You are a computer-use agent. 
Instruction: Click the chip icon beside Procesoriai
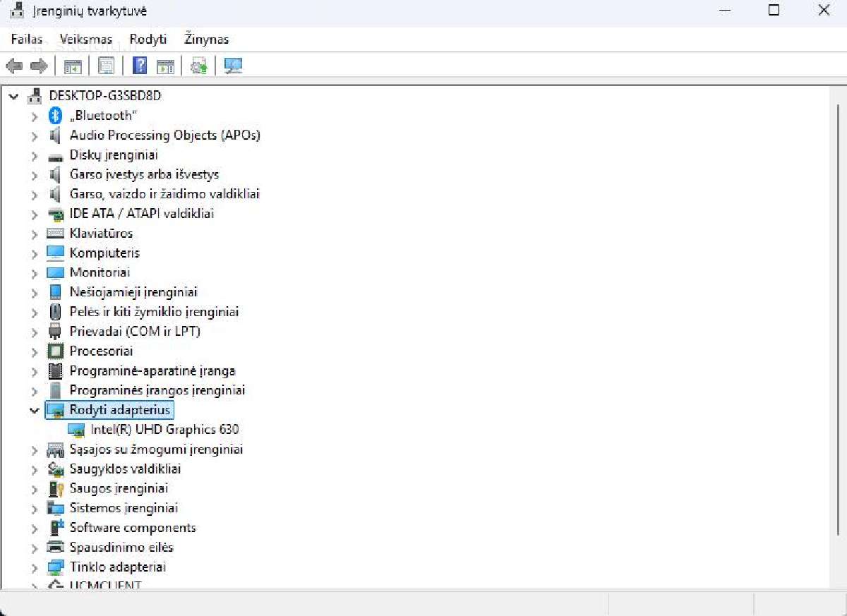[55, 351]
